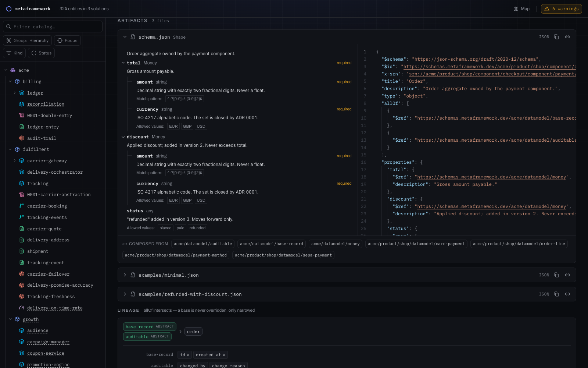Click the delivery-promise-accuracy target icon
The width and height of the screenshot is (588, 368).
point(22,285)
